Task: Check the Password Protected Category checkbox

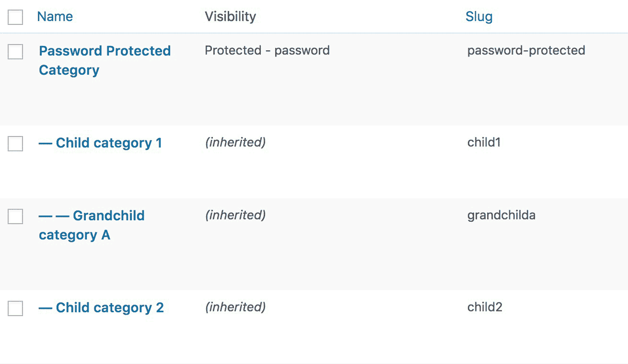Action: (15, 52)
